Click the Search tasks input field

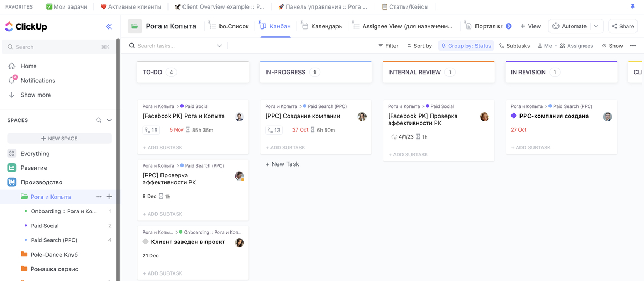coord(175,46)
